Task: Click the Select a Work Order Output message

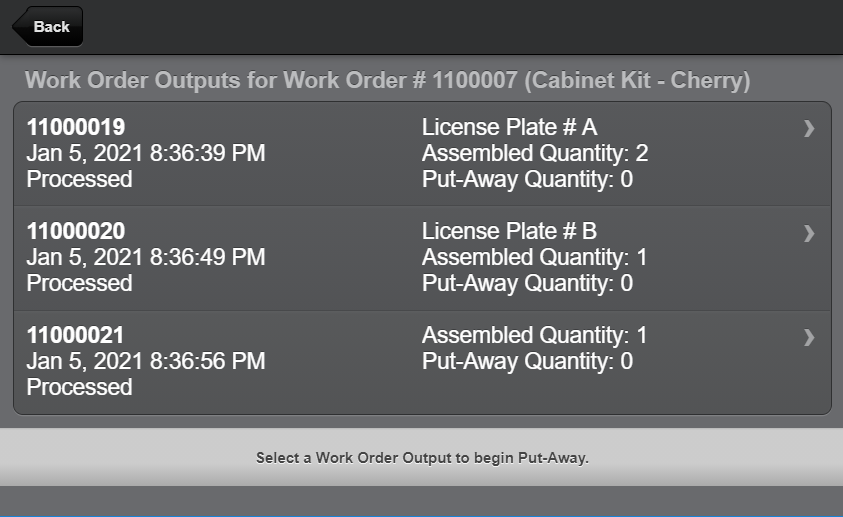Action: tap(422, 458)
